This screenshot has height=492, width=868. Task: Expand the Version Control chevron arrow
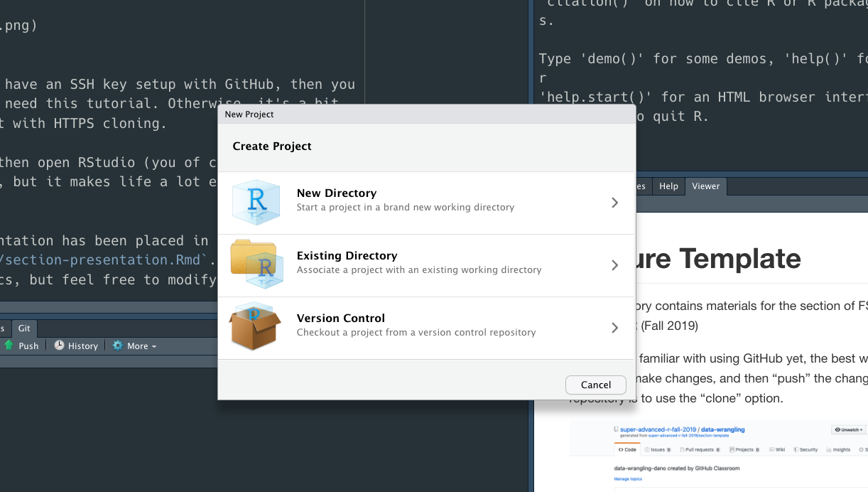pyautogui.click(x=615, y=328)
